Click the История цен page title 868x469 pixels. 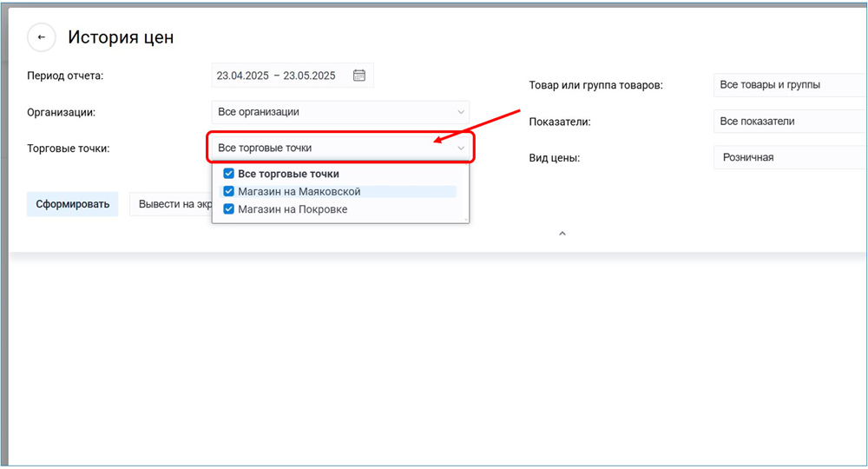(x=121, y=37)
